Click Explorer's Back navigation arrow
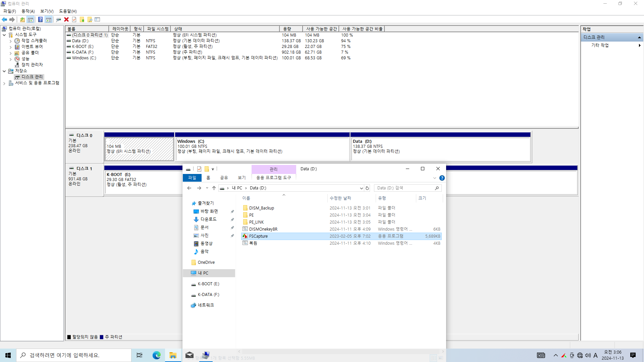644x362 pixels. click(x=189, y=188)
